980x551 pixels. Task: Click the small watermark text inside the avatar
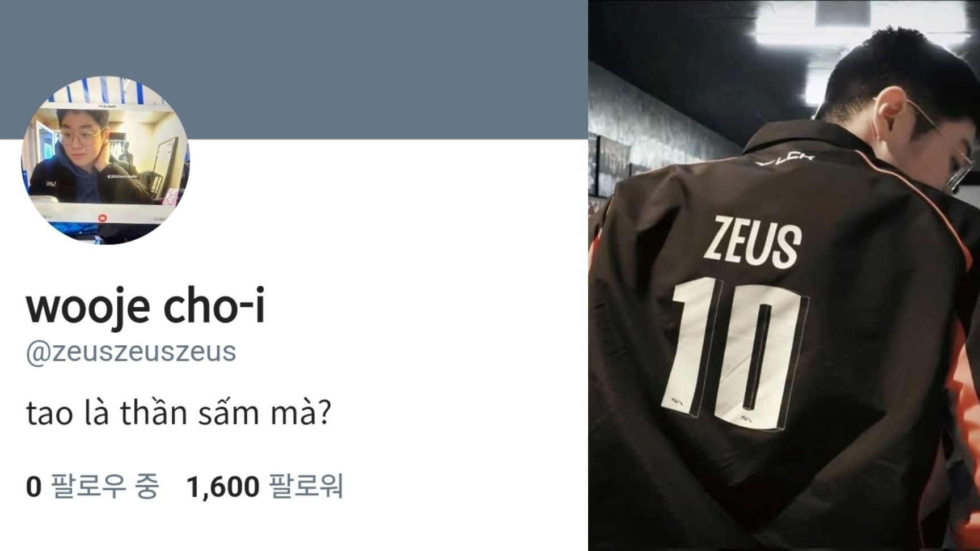coord(122,177)
